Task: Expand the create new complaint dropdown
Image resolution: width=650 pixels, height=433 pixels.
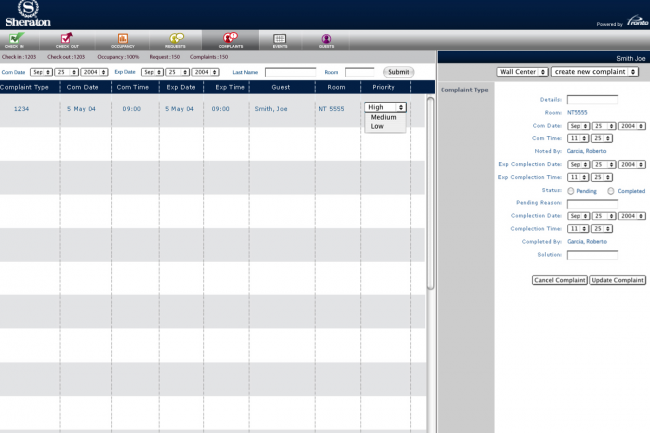Action: 594,72
